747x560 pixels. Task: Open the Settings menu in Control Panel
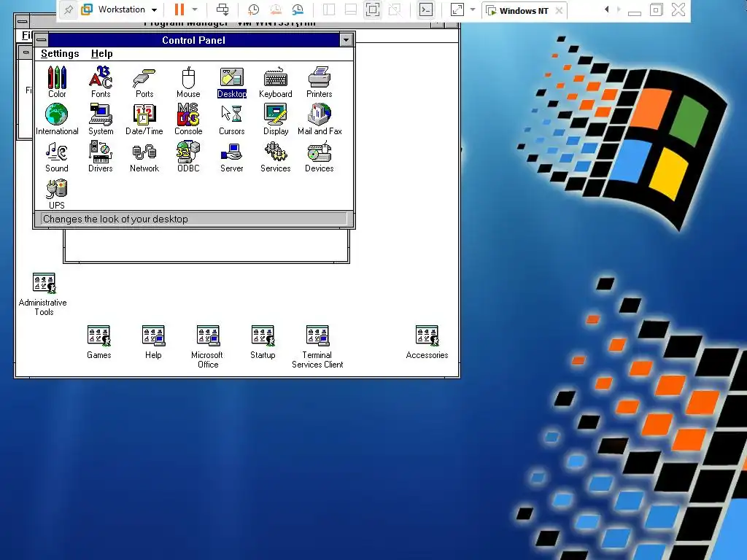point(60,53)
